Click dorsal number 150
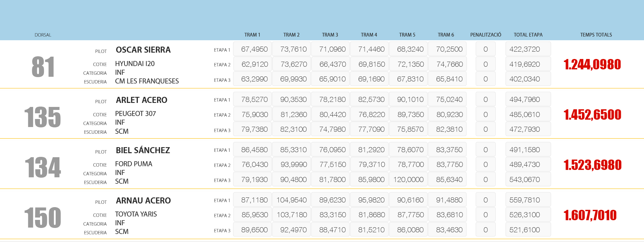The image size is (644, 242). pyautogui.click(x=43, y=218)
